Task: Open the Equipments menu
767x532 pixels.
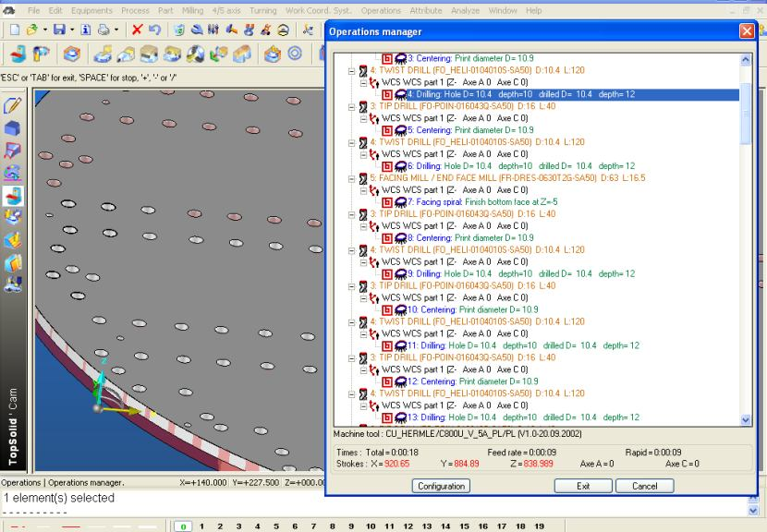Action: [91, 10]
